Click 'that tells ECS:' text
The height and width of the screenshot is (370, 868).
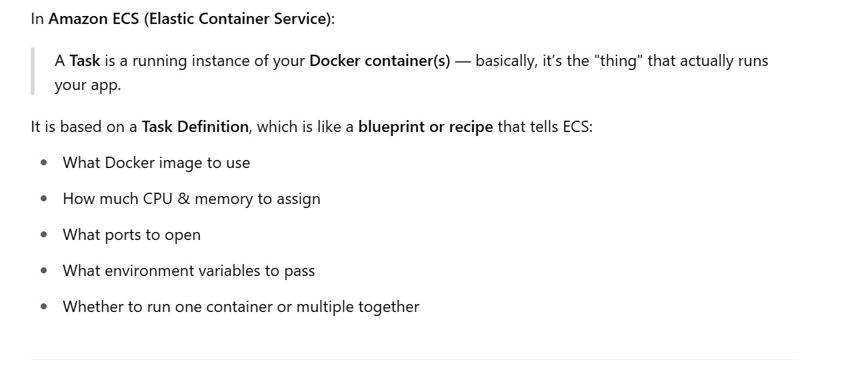[x=545, y=127]
